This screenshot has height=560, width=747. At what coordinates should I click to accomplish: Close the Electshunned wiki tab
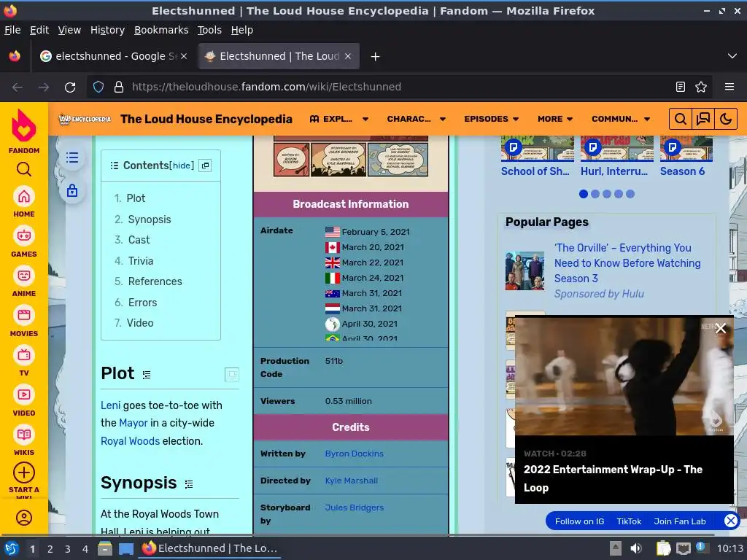pos(348,56)
